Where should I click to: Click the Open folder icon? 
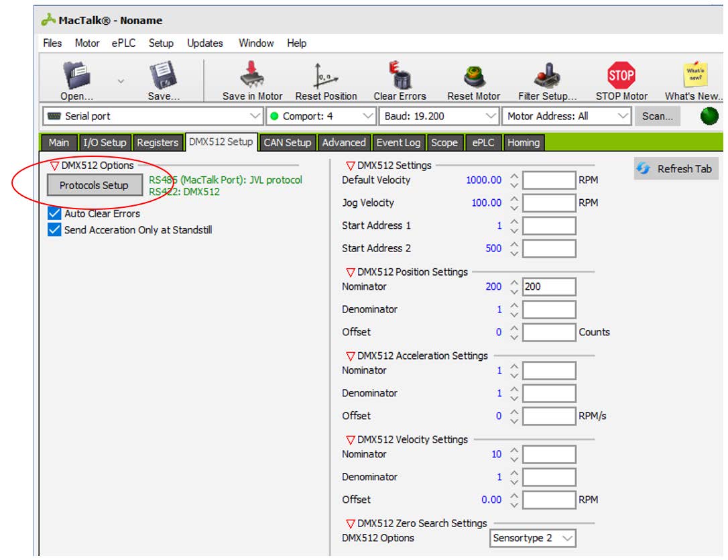pyautogui.click(x=76, y=75)
